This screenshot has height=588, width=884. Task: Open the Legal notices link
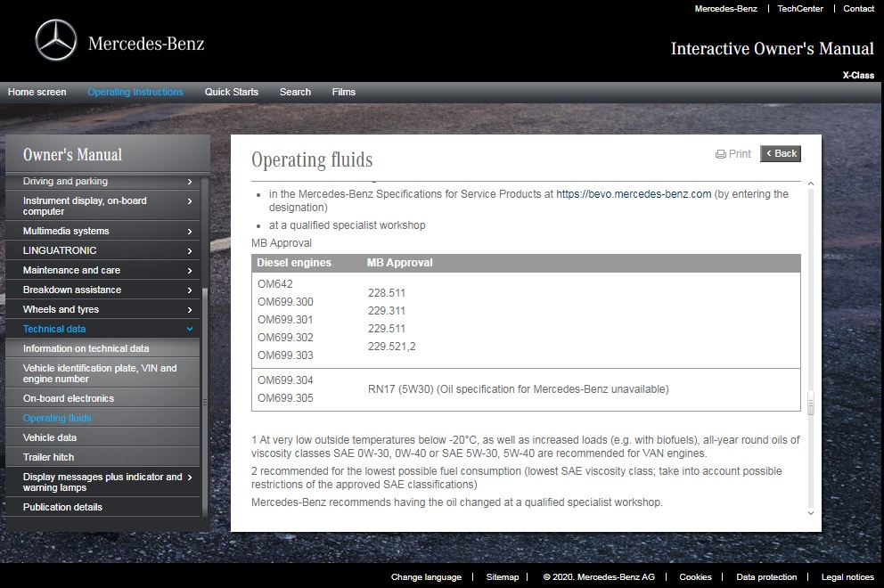[x=847, y=576]
